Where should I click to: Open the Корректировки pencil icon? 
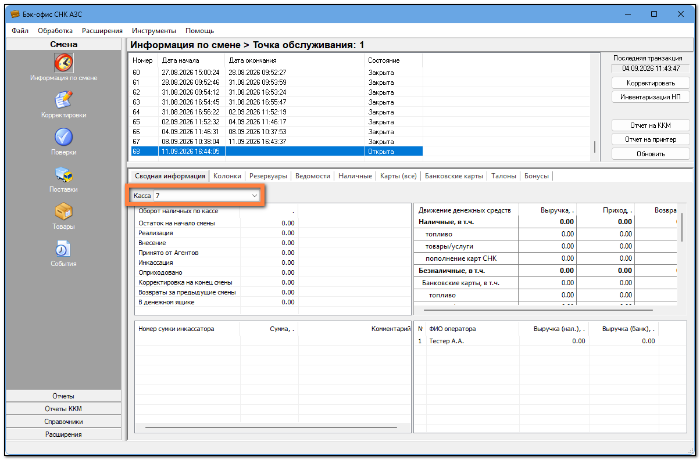(64, 100)
